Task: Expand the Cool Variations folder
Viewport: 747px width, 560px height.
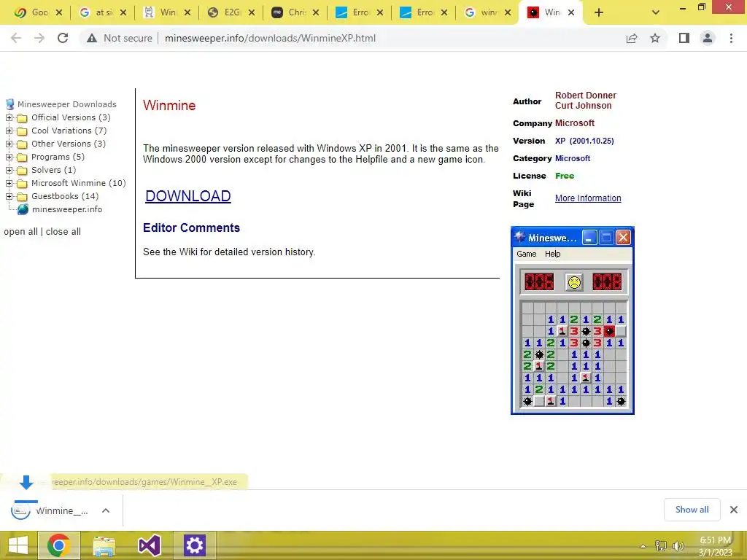Action: [x=9, y=131]
